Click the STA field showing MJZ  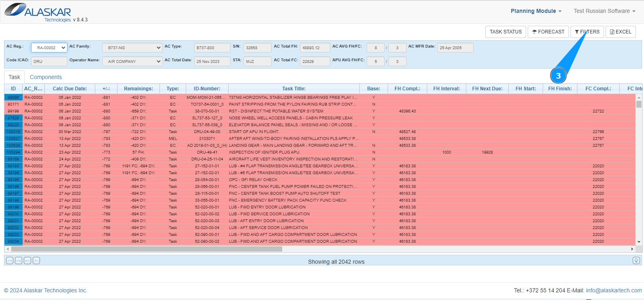click(258, 61)
